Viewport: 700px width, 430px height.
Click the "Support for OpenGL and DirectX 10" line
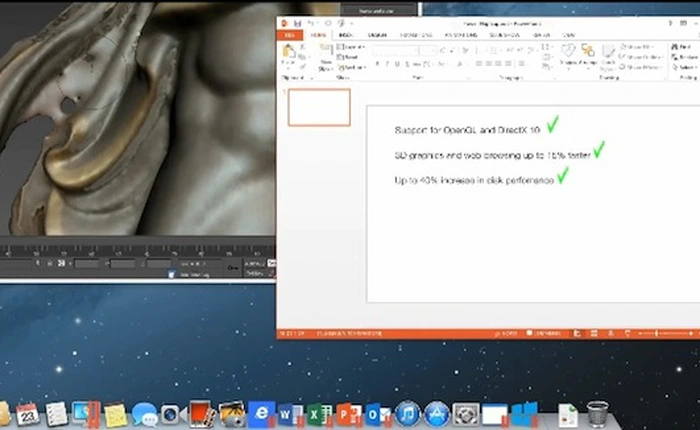click(467, 130)
